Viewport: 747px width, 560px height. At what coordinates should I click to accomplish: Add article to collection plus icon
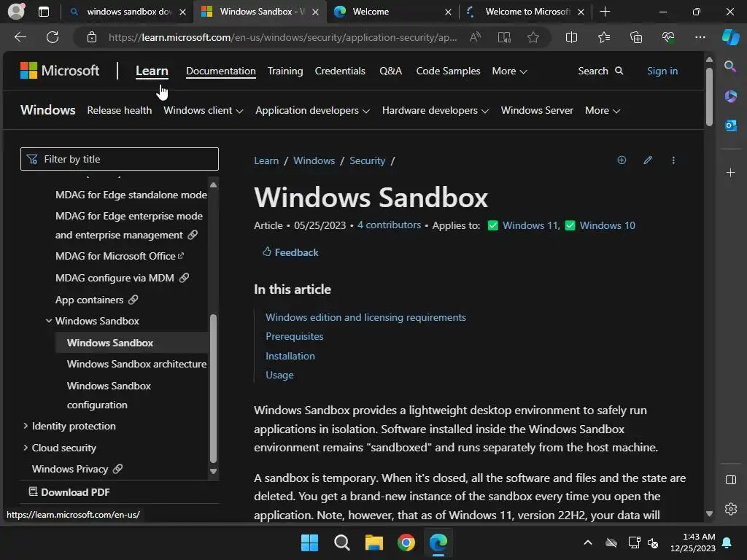622,160
